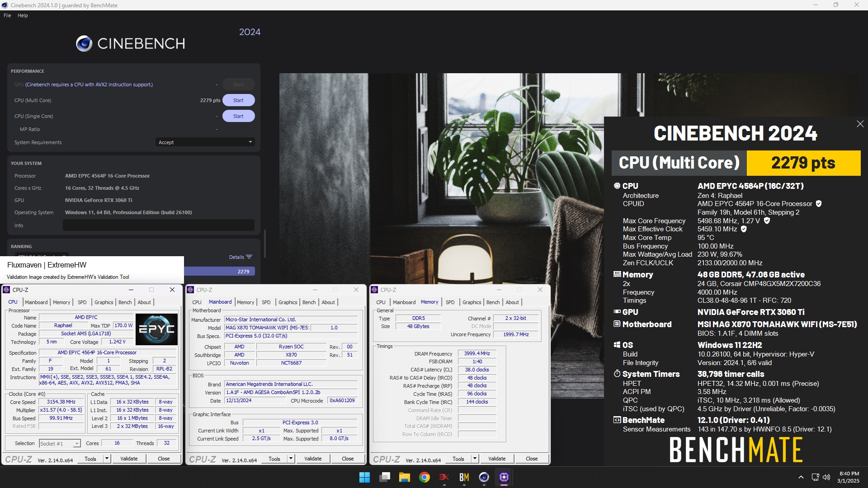Switch to Mainboard tab in first CPU-Z window
This screenshot has width=868, height=488.
pyautogui.click(x=36, y=302)
